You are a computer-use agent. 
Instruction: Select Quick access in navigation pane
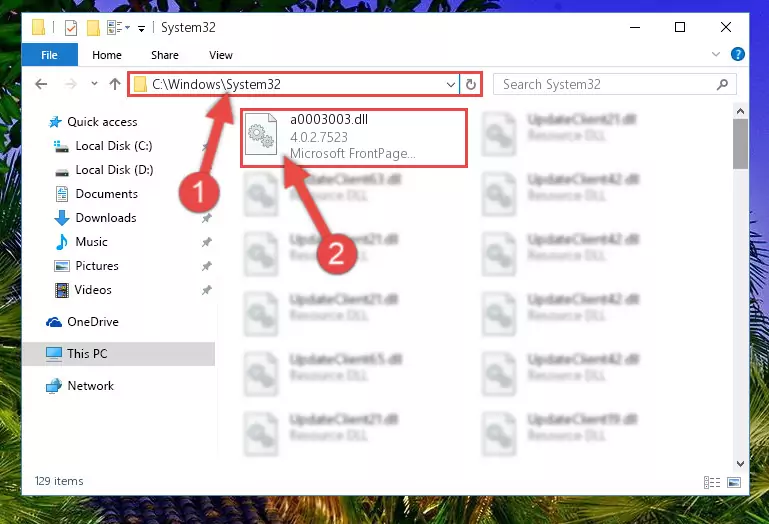102,122
